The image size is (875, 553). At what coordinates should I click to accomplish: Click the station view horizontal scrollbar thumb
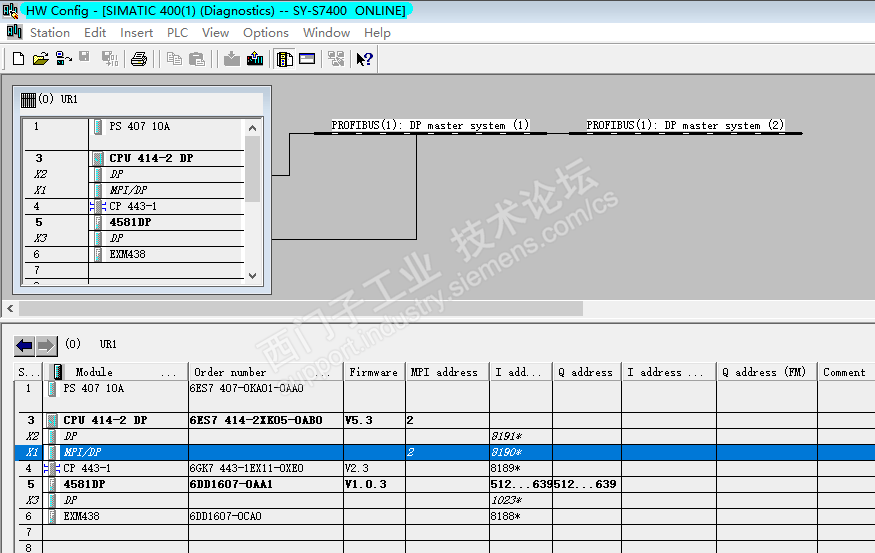(301, 308)
